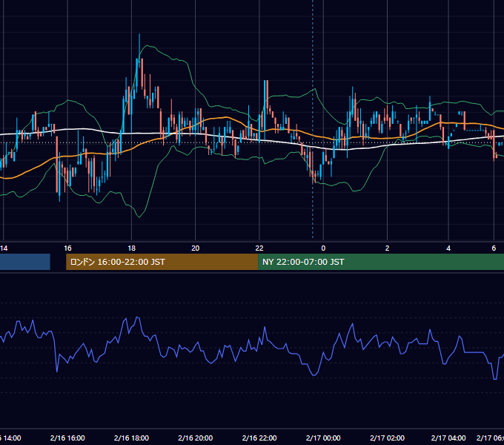Click the 2/17 02:00 time label
Screen dimensions: 504x445
388,438
